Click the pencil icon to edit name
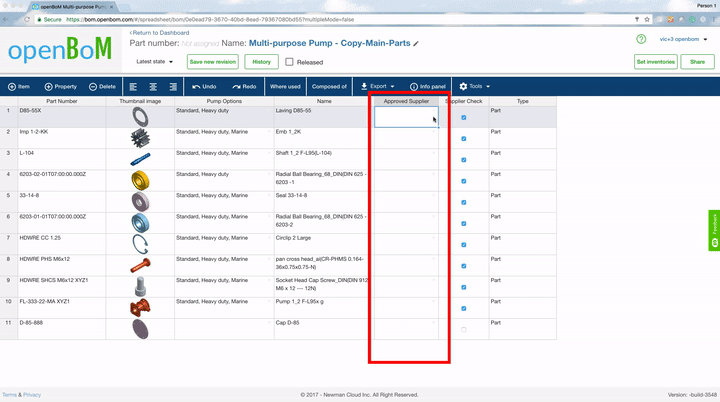 coord(417,44)
